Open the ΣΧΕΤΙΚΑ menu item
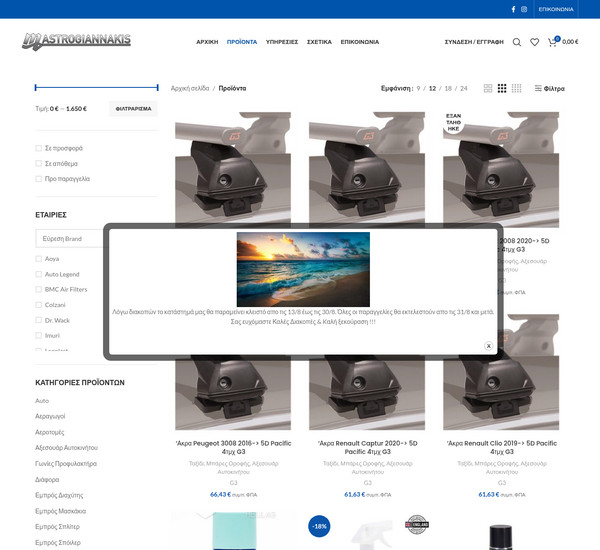The height and width of the screenshot is (550, 600). [x=319, y=42]
